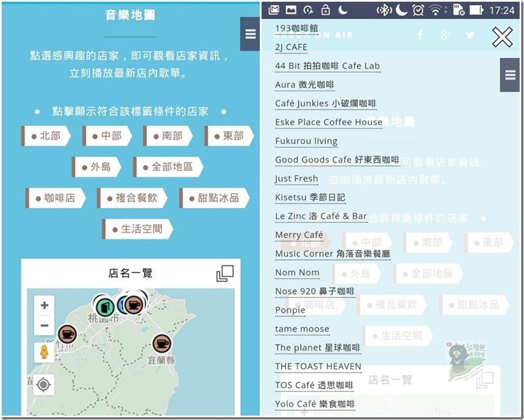
Task: Open Merry Café store link
Action: [299, 235]
